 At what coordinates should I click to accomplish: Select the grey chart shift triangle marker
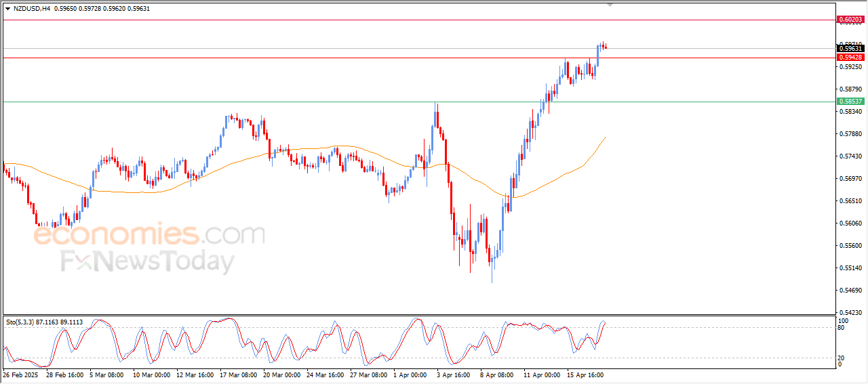click(610, 4)
